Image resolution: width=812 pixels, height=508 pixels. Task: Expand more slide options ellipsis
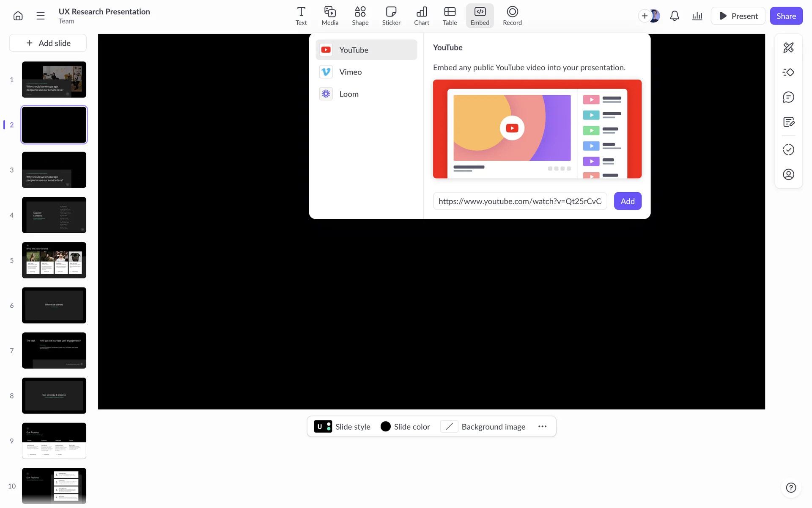coord(542,427)
